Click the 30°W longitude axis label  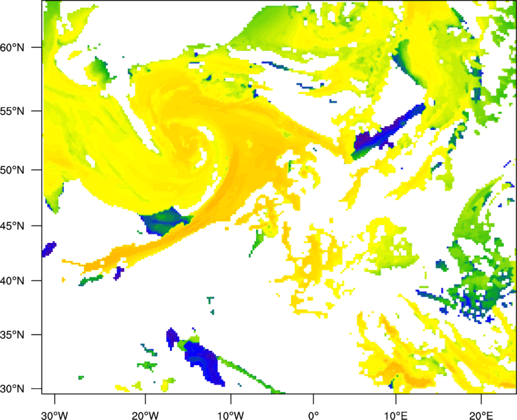[55, 415]
